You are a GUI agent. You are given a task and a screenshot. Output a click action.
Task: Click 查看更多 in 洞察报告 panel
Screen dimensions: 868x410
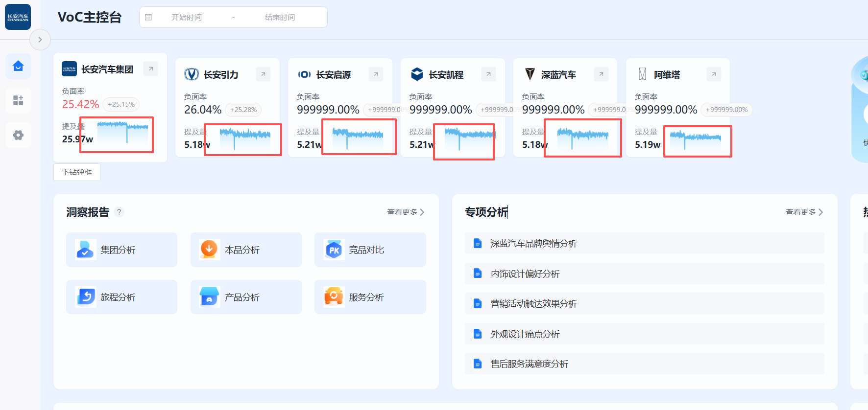coord(406,212)
